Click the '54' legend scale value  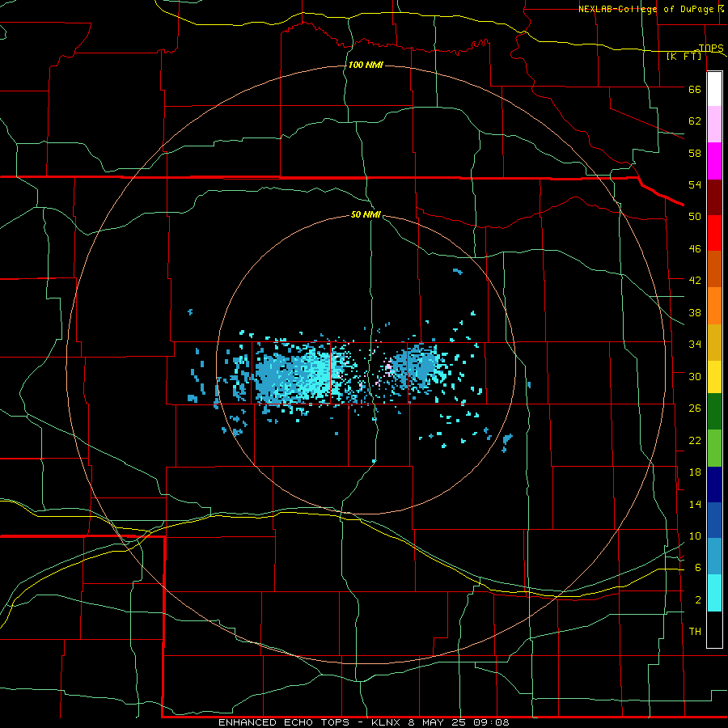[695, 184]
